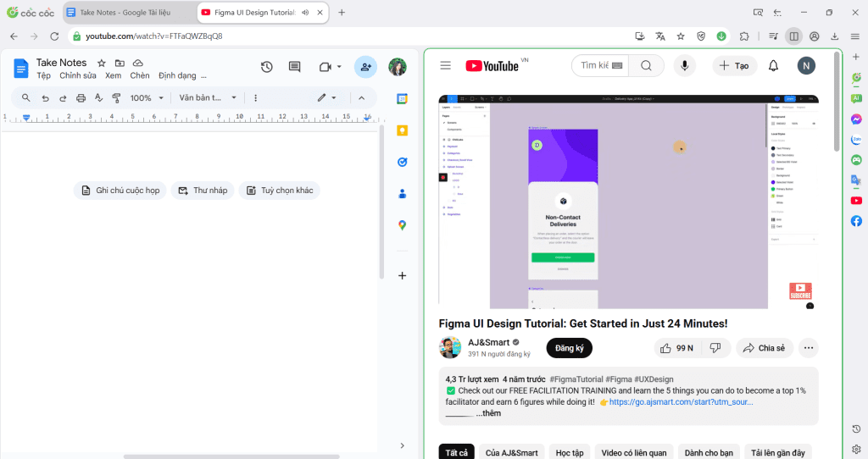Open the Tệp menu
Viewport: 868px width, 459px height.
click(x=44, y=75)
